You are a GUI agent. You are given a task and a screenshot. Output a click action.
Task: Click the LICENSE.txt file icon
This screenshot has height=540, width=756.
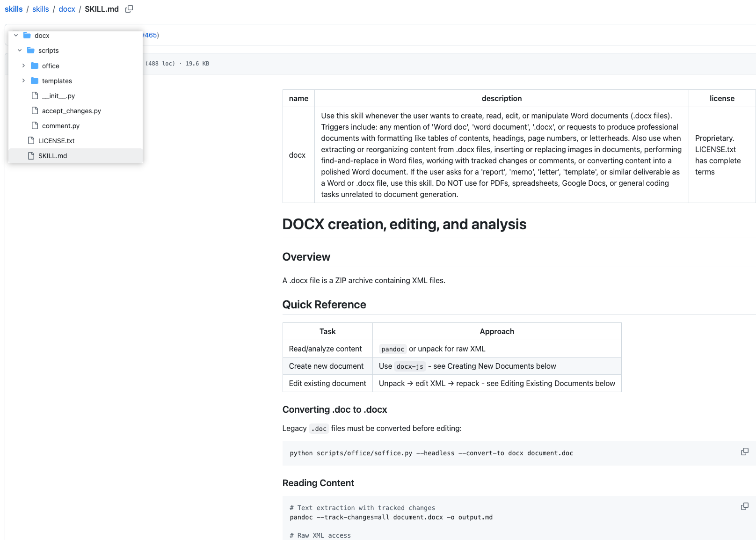click(31, 140)
